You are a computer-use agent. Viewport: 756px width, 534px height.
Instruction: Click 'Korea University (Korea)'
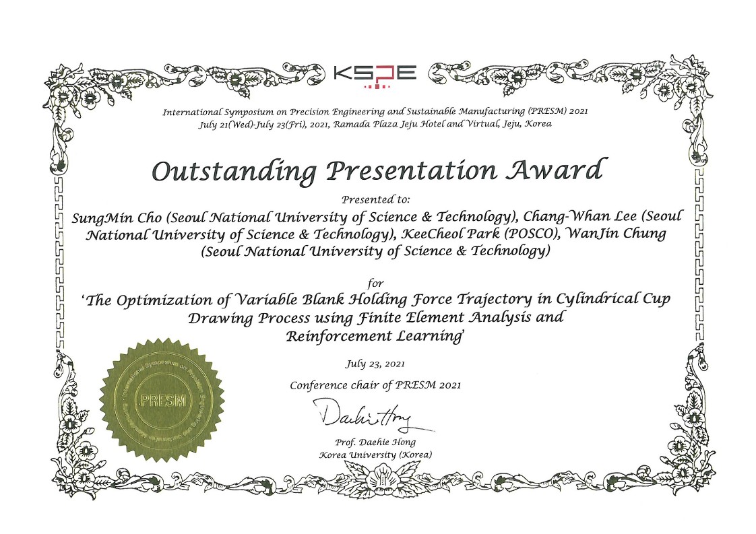click(x=375, y=455)
